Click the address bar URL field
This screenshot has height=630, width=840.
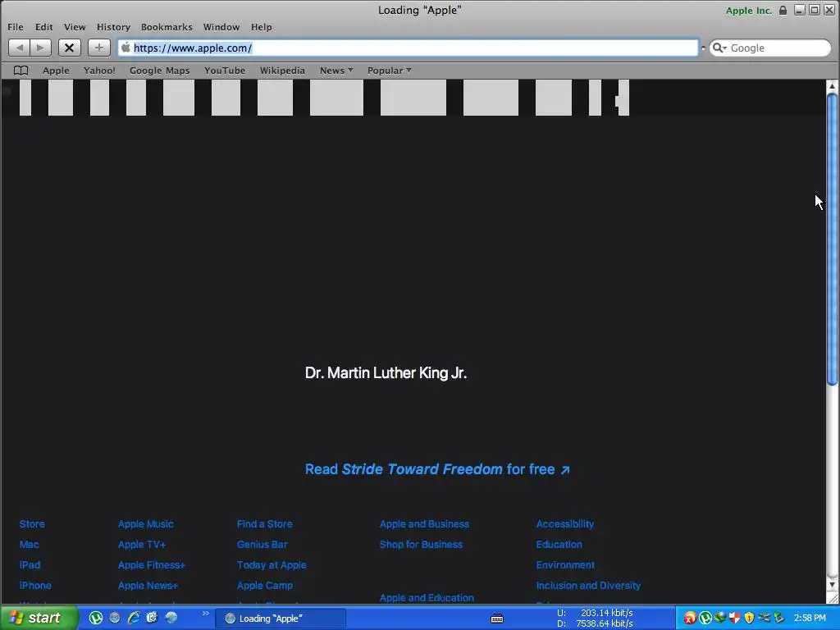(409, 48)
